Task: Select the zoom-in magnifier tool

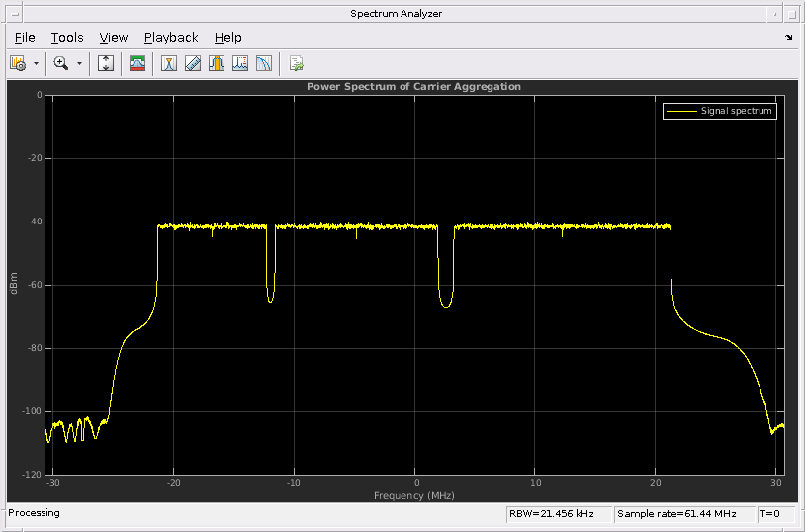Action: pos(61,63)
